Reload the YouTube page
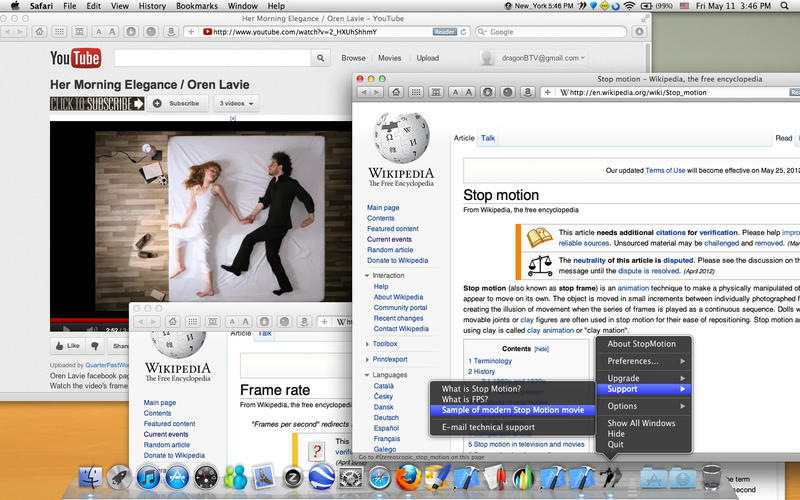This screenshot has height=500, width=800. 463,32
